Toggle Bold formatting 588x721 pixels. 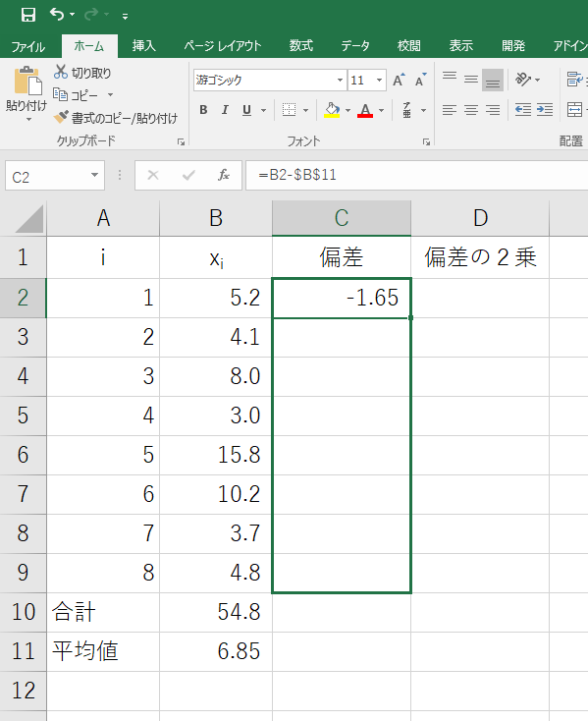pos(203,110)
